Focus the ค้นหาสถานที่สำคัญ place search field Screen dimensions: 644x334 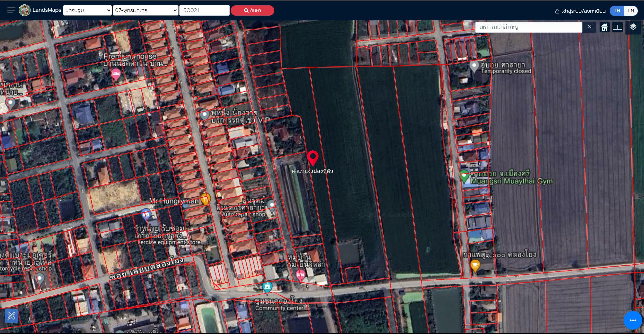[x=529, y=27]
